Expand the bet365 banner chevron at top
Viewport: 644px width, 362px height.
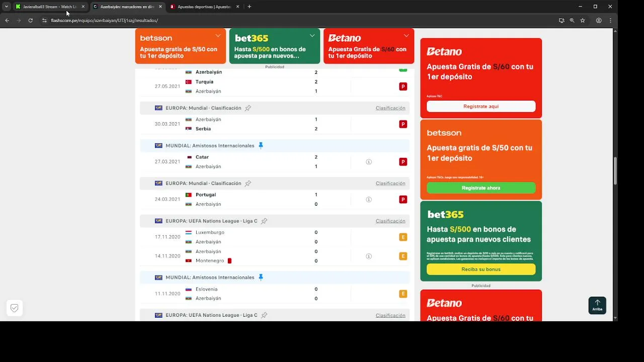point(312,36)
